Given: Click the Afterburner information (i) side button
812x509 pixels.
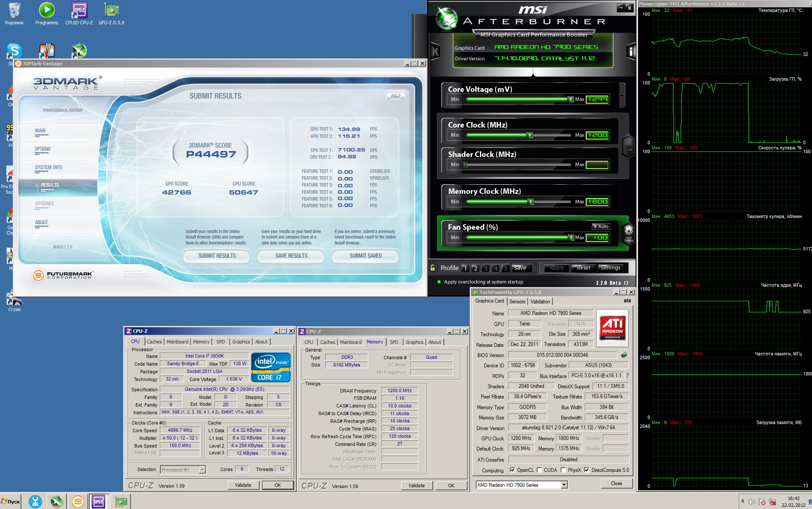Looking at the screenshot, I should click(631, 52).
